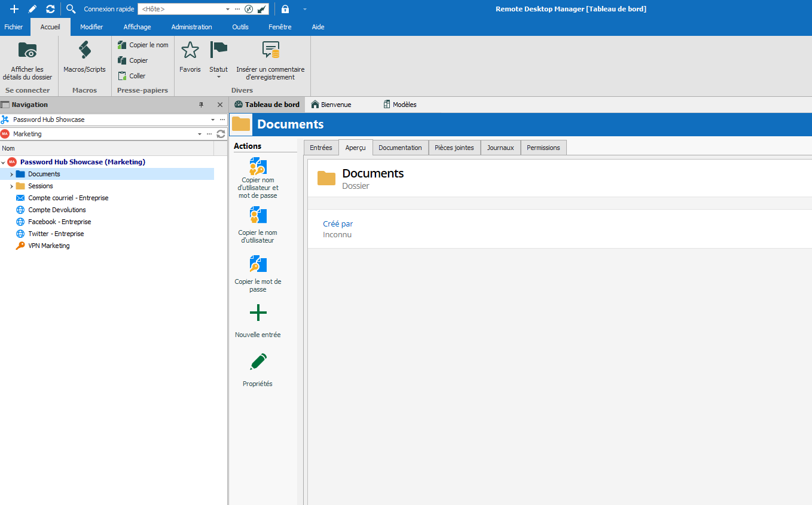Expand the Sessions folder tree node

click(x=11, y=186)
